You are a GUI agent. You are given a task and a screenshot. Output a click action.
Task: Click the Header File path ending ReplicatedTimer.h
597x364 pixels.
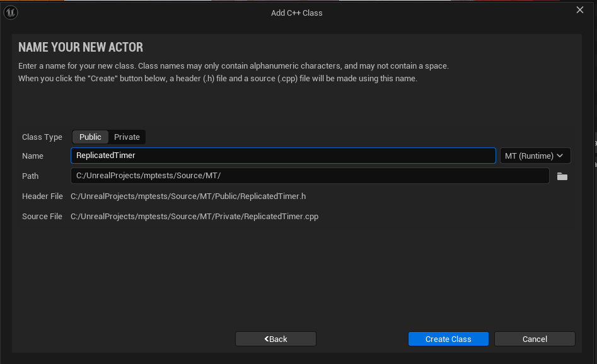click(x=188, y=196)
